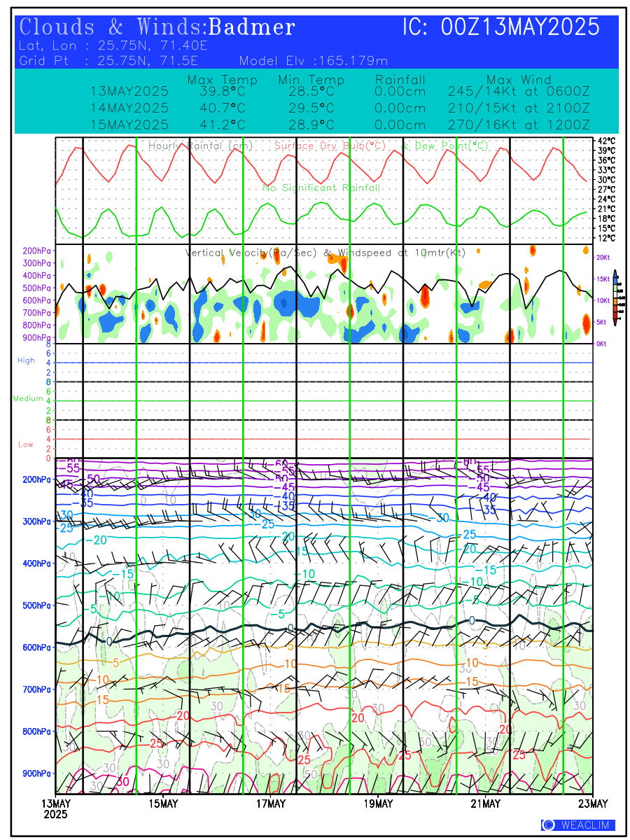Click the 12°C temperature axis label
The height and width of the screenshot is (840, 630).
coord(606,239)
